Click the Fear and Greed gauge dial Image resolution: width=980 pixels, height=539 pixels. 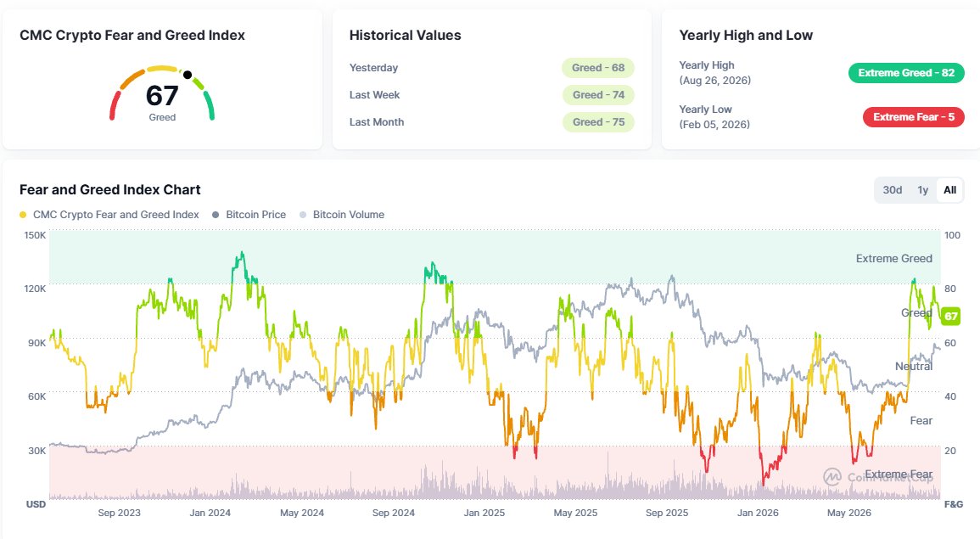coord(162,92)
